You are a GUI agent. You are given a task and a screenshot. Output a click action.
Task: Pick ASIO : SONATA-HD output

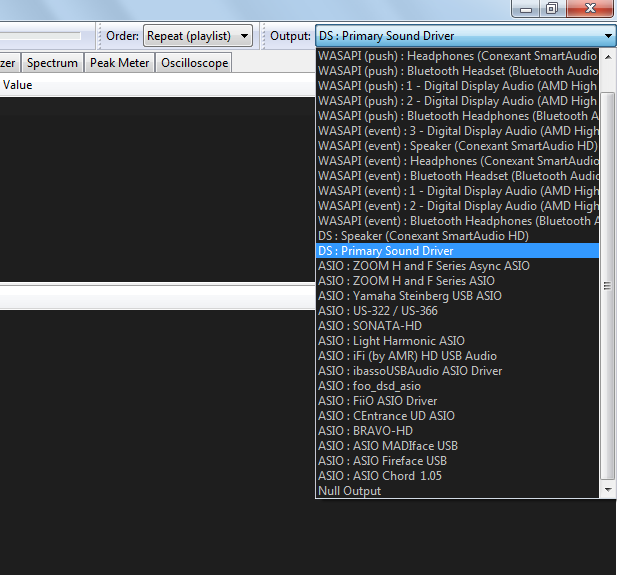pos(458,325)
